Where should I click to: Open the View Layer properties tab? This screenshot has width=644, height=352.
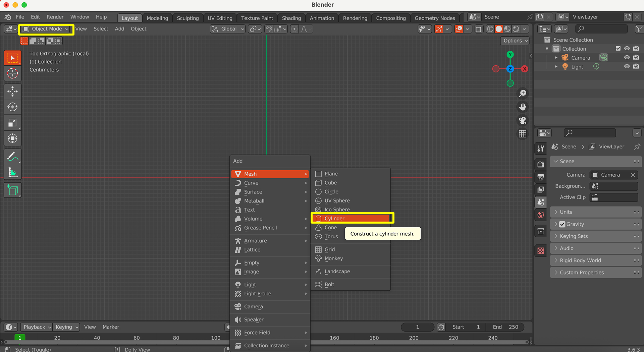(x=541, y=190)
